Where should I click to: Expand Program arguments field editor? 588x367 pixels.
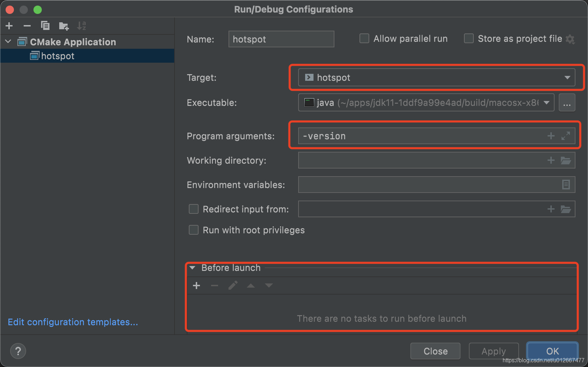(x=566, y=136)
